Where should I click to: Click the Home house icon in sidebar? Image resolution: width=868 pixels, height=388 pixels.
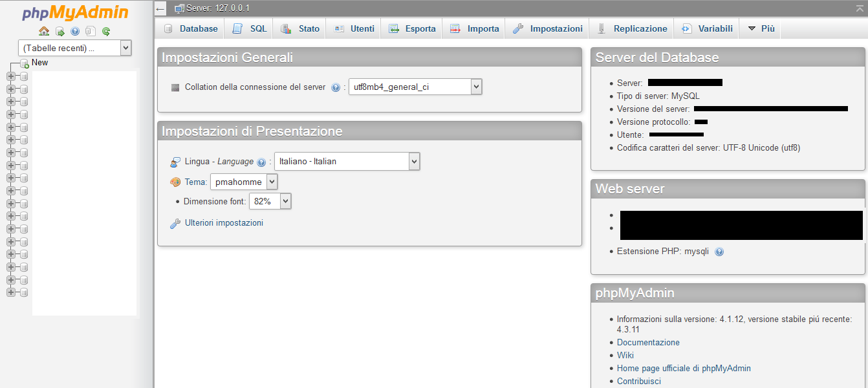[x=44, y=31]
